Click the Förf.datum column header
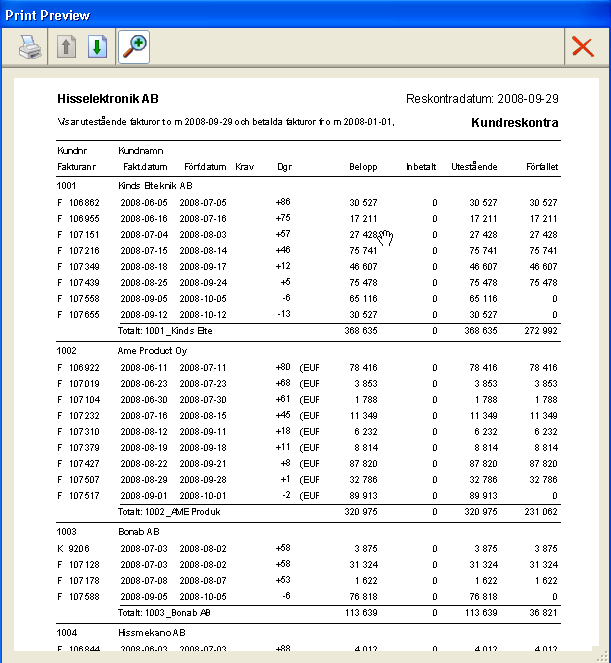Screen dimensions: 611x663 coord(205,167)
